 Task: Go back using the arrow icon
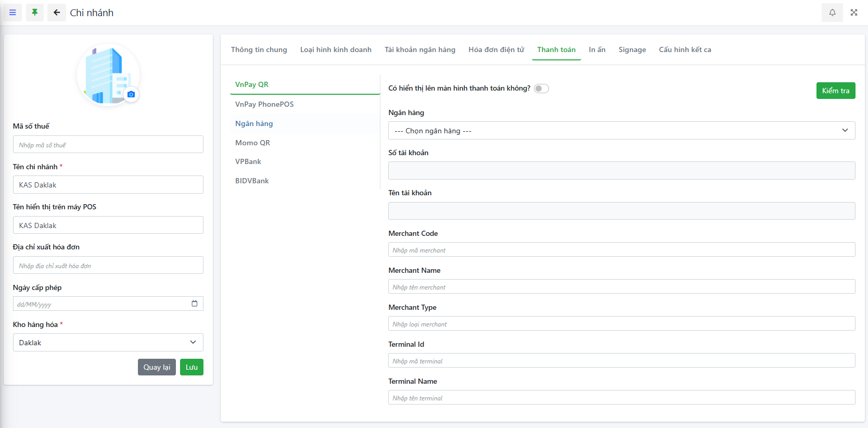pyautogui.click(x=57, y=12)
